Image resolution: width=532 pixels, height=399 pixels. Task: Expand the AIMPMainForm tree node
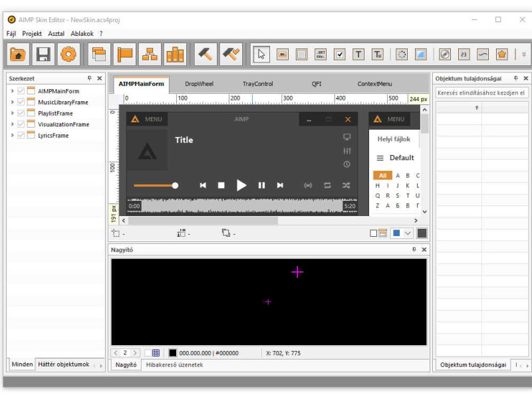(x=12, y=91)
